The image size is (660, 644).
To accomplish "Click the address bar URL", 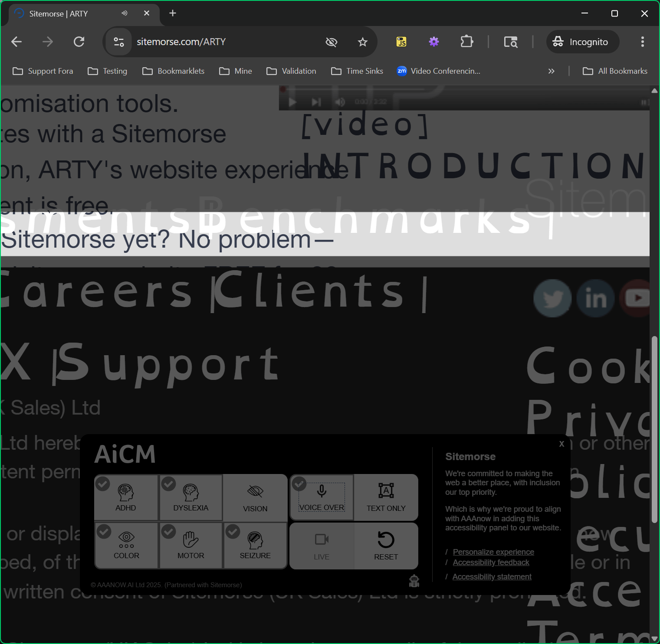I will [x=181, y=42].
